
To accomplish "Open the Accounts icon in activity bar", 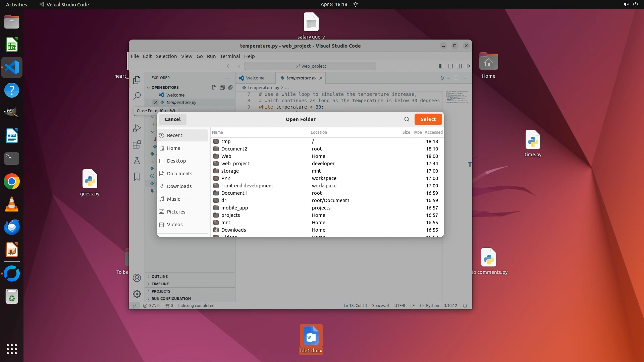I will [137, 278].
